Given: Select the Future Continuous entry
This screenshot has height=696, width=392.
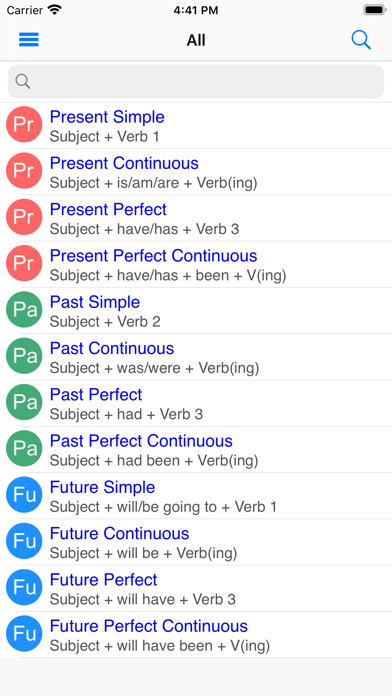Looking at the screenshot, I should point(196,542).
